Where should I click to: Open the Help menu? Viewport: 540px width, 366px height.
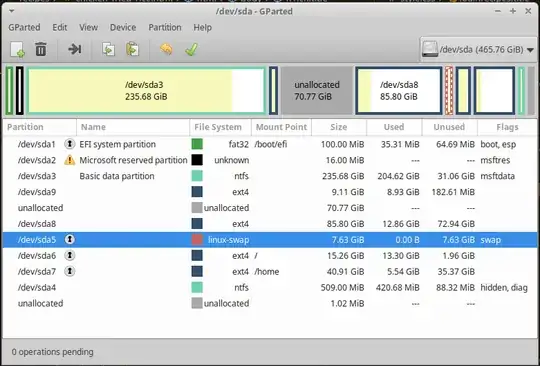pyautogui.click(x=202, y=27)
